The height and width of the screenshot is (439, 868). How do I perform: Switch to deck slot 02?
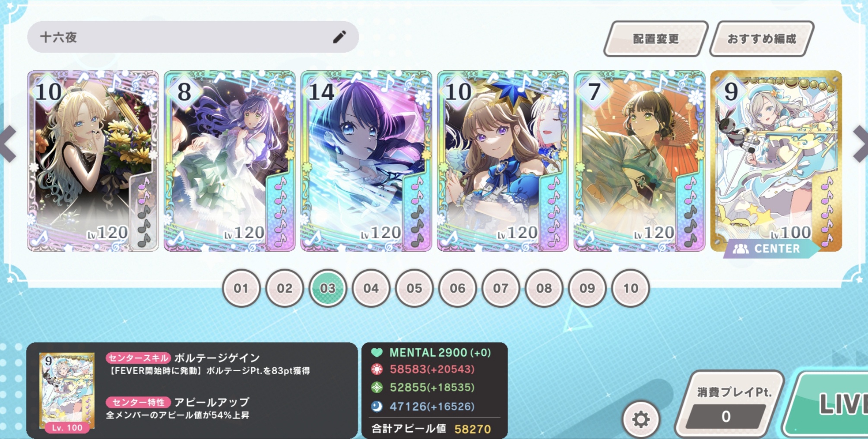click(x=285, y=288)
